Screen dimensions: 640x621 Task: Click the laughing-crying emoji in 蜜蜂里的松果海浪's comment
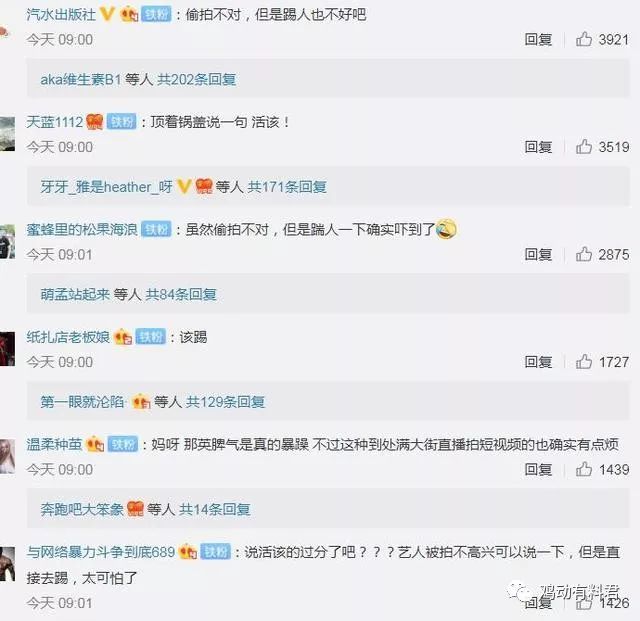point(446,229)
